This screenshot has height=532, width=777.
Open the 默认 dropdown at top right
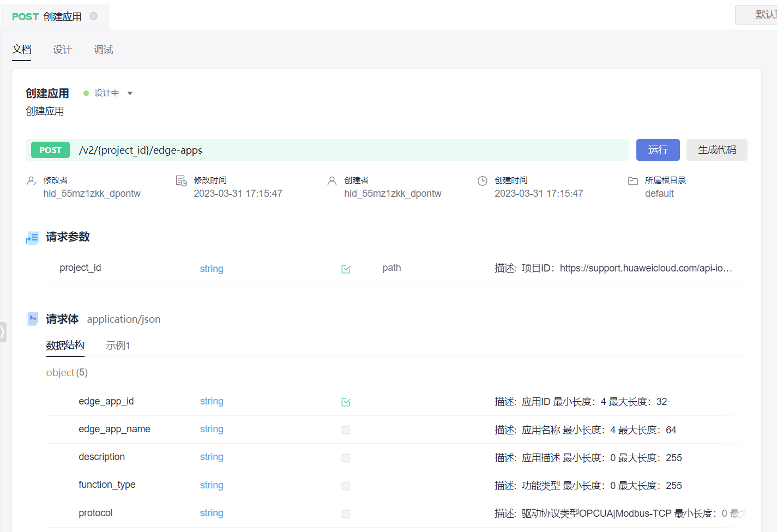point(756,15)
